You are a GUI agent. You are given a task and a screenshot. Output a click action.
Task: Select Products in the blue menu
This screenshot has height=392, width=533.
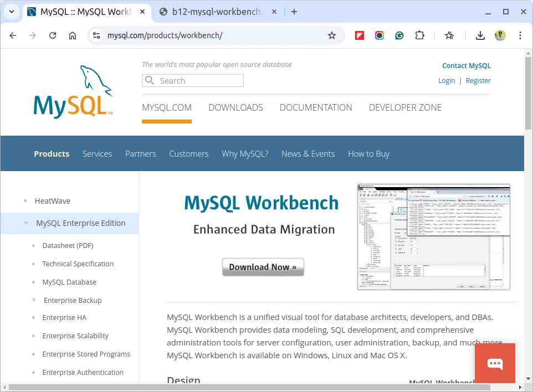click(x=52, y=154)
